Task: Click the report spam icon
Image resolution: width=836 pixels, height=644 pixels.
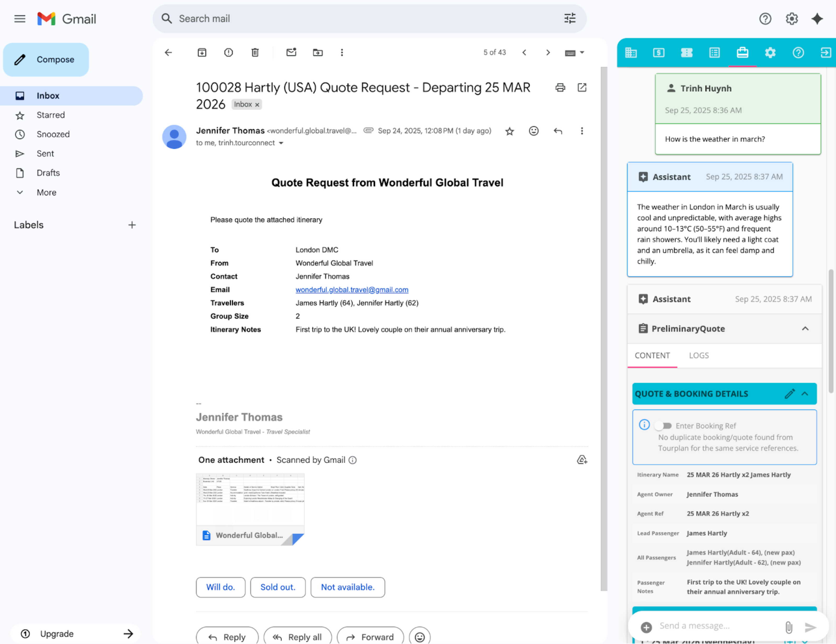Action: [229, 52]
